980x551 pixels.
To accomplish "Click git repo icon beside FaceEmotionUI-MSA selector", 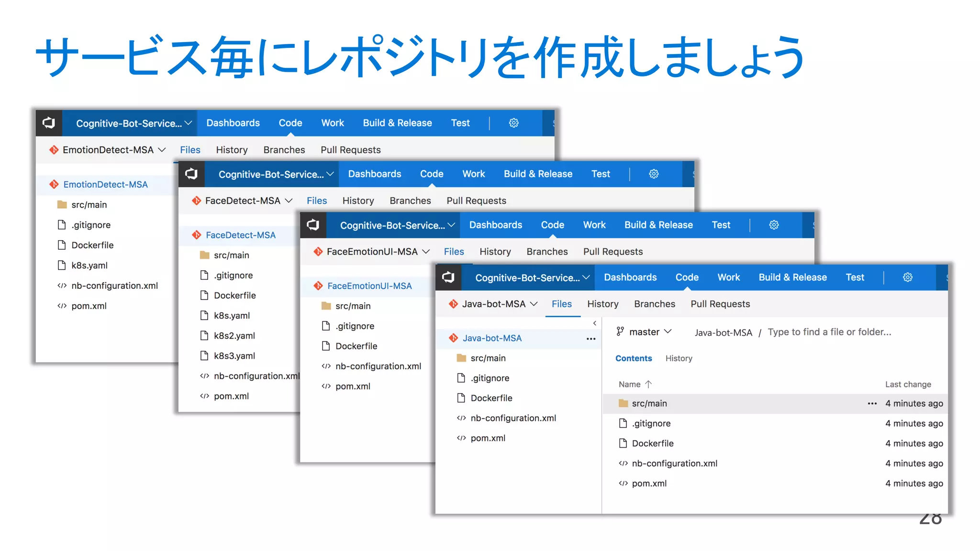I will (318, 252).
